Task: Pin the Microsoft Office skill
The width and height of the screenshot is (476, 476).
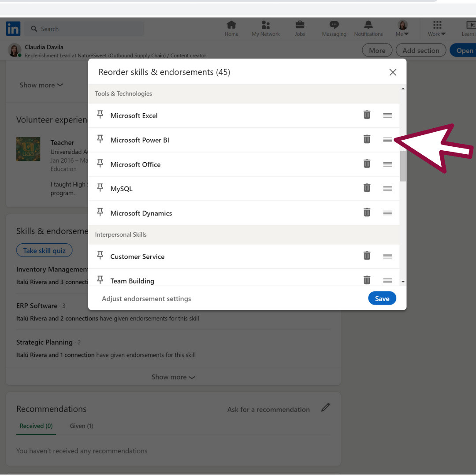Action: pyautogui.click(x=100, y=164)
